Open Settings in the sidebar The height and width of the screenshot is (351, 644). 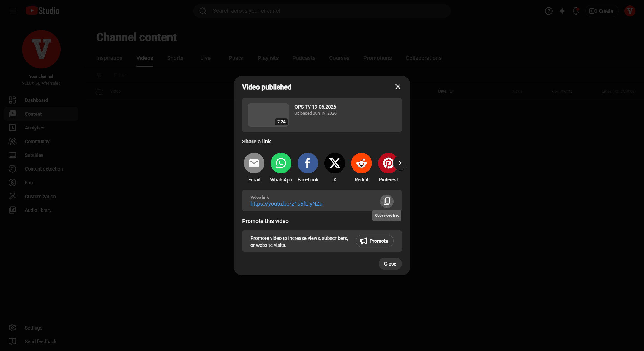(x=41, y=328)
